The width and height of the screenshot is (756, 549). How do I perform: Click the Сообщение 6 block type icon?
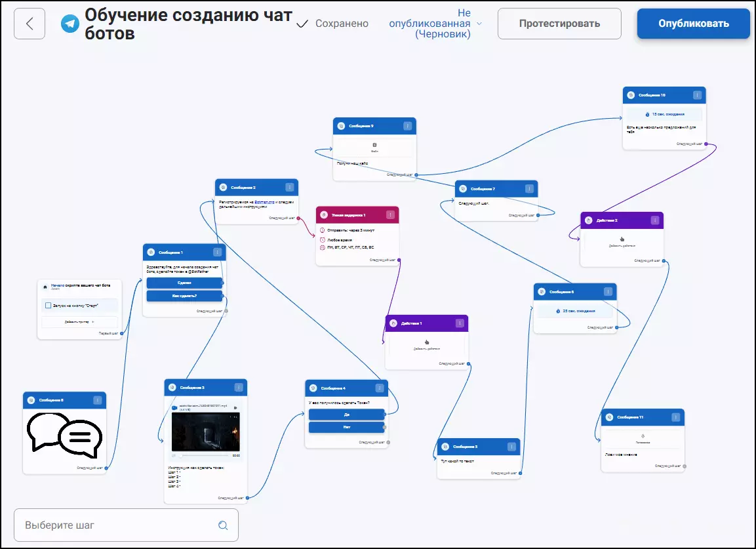pos(542,292)
